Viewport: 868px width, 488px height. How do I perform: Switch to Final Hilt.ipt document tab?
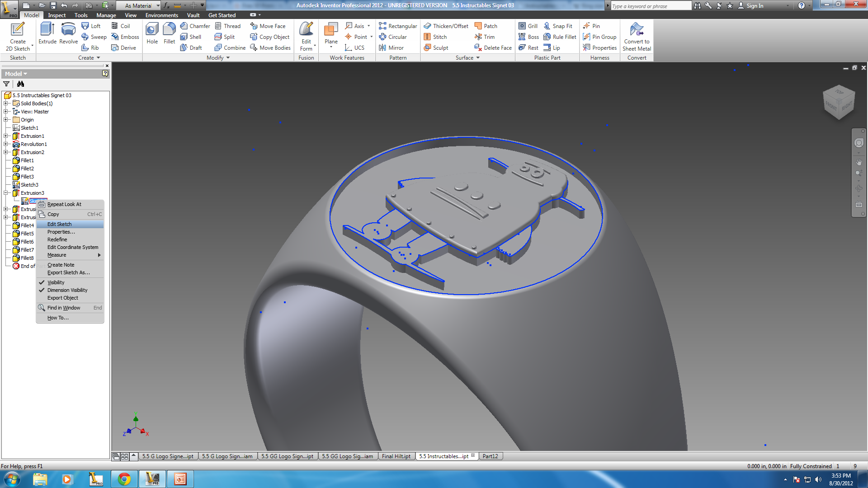tap(396, 456)
